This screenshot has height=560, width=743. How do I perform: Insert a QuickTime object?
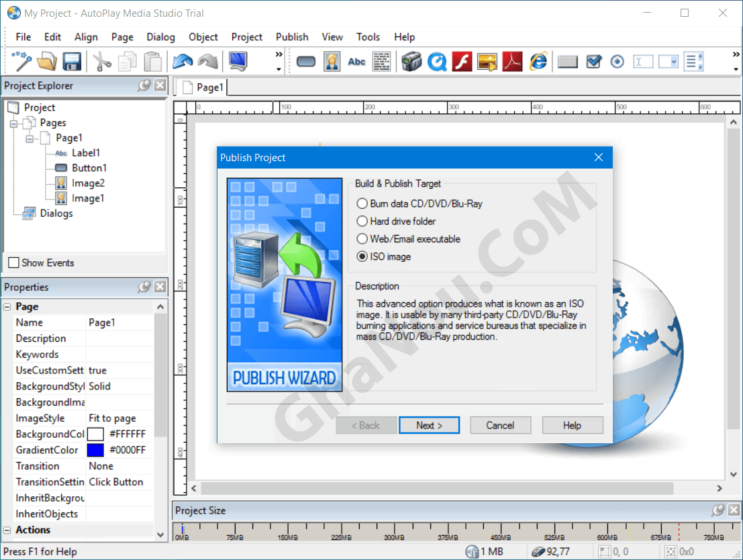[437, 62]
